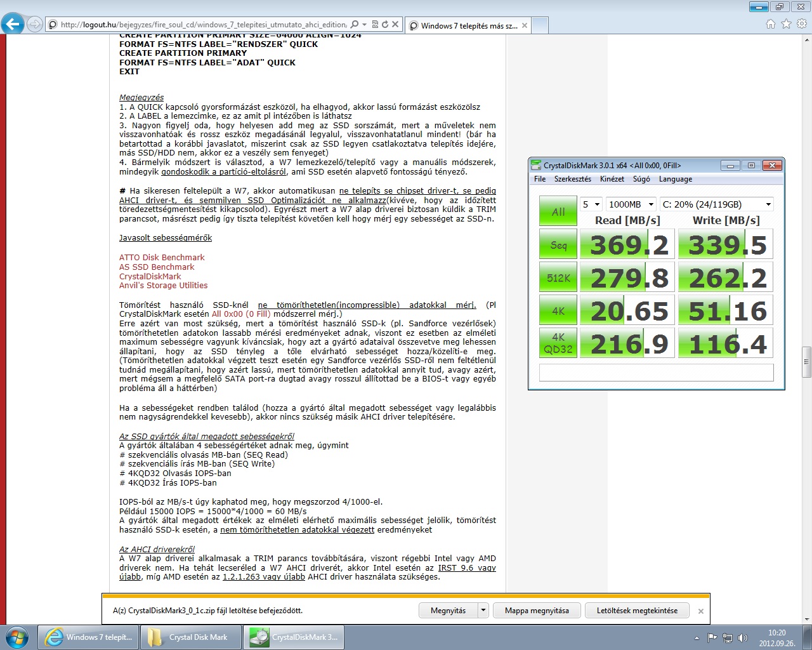812x650 pixels.
Task: Open the File menu in CrystalDiskMark
Action: tap(540, 179)
